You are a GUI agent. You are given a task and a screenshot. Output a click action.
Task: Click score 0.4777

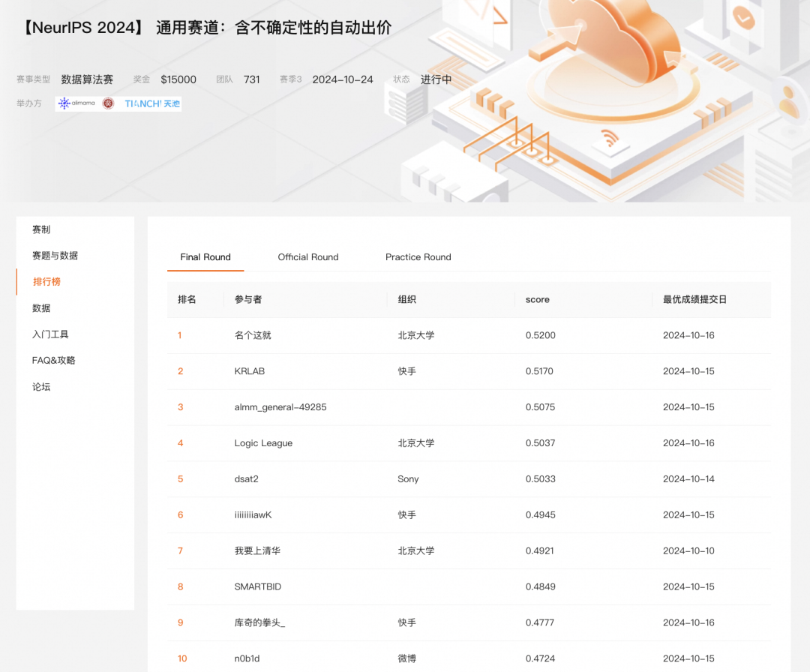tap(540, 622)
